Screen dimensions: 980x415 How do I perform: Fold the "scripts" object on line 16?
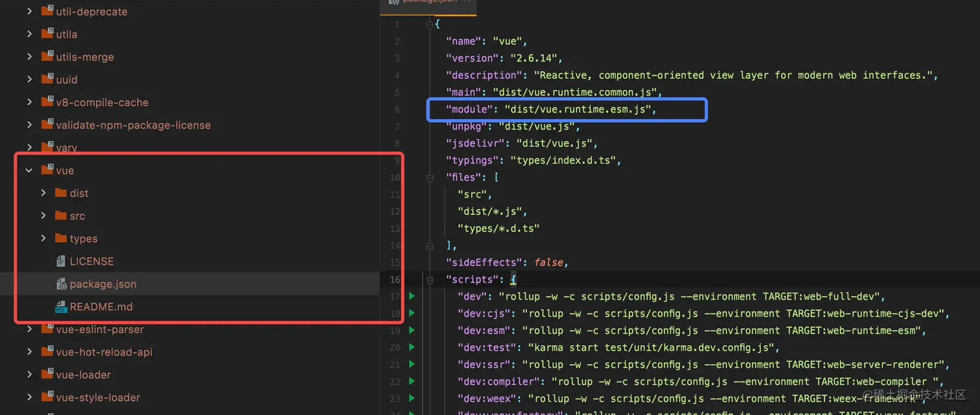429,280
